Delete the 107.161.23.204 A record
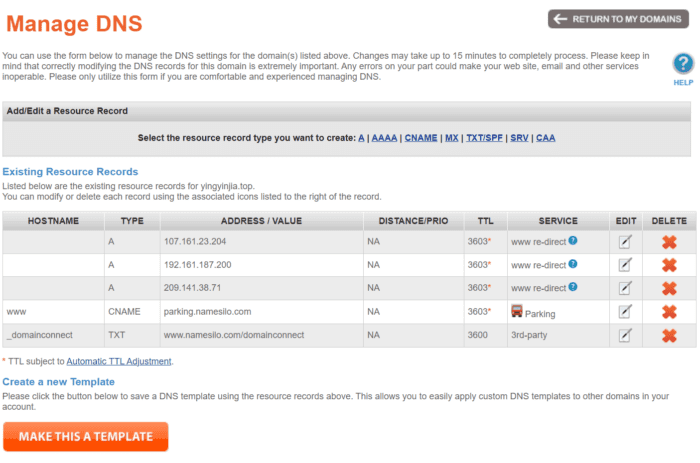 (669, 241)
